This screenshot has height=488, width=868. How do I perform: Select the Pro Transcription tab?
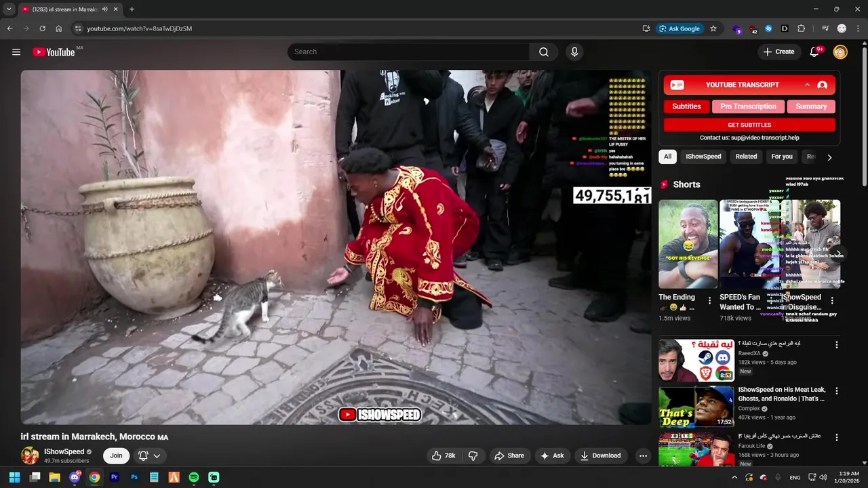(748, 106)
